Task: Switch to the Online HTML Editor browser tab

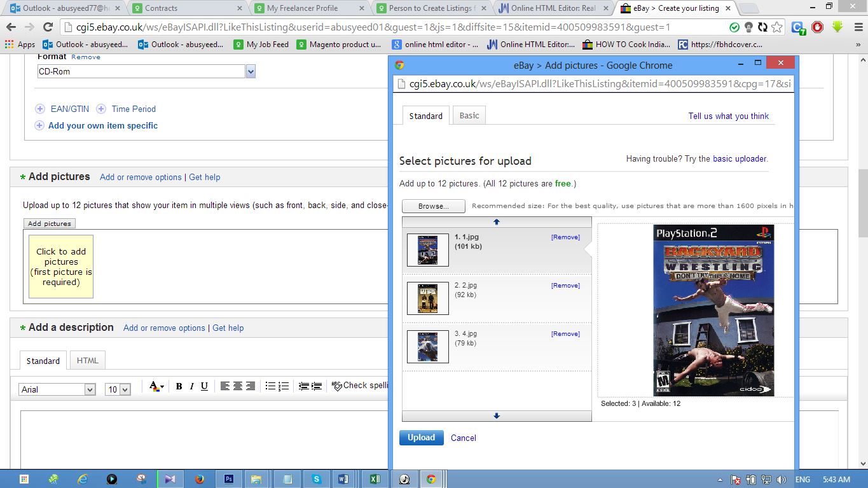Action: [x=553, y=8]
